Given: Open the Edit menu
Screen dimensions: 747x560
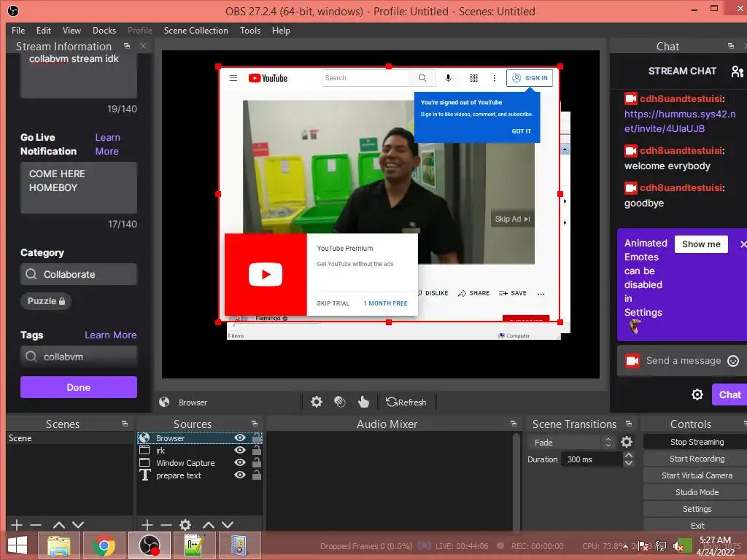Looking at the screenshot, I should pyautogui.click(x=43, y=31).
